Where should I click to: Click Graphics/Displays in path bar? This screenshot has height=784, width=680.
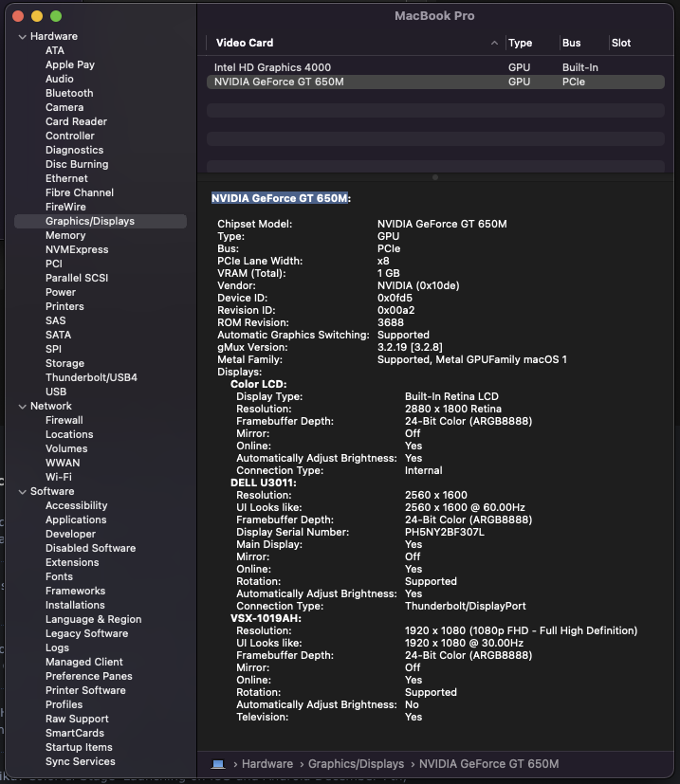356,764
